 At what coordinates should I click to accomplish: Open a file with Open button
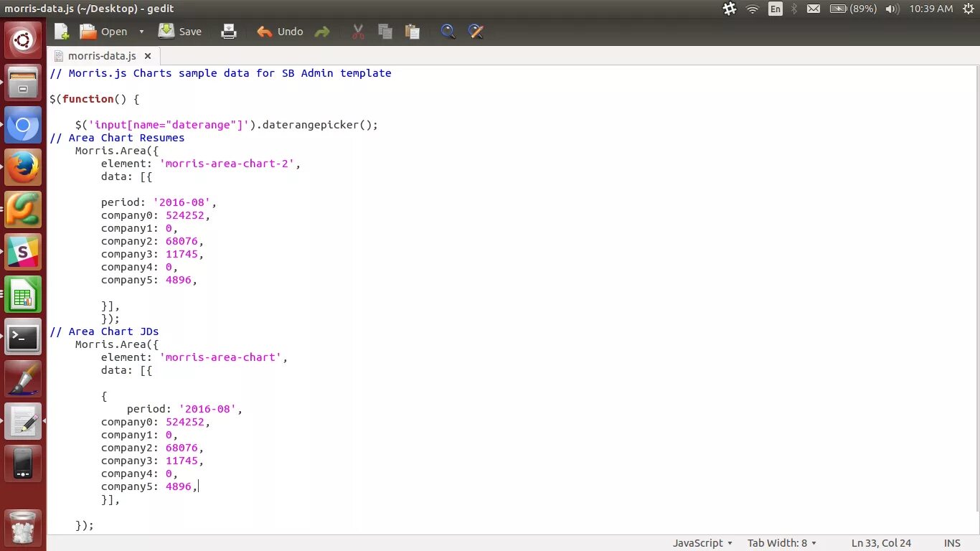(103, 32)
